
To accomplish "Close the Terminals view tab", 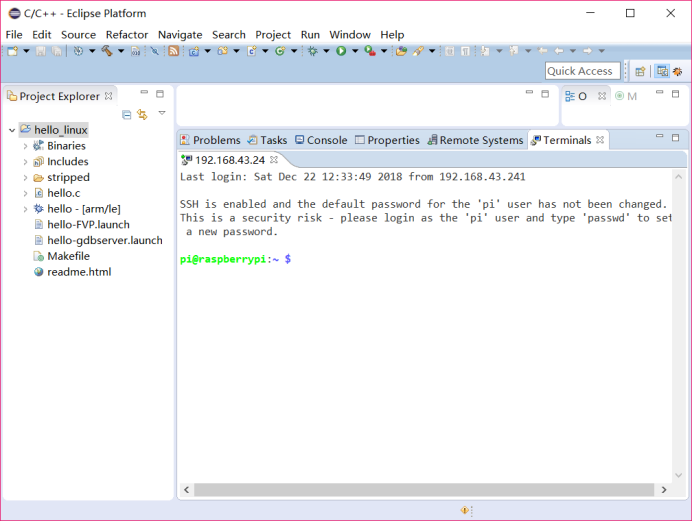I will tap(600, 140).
